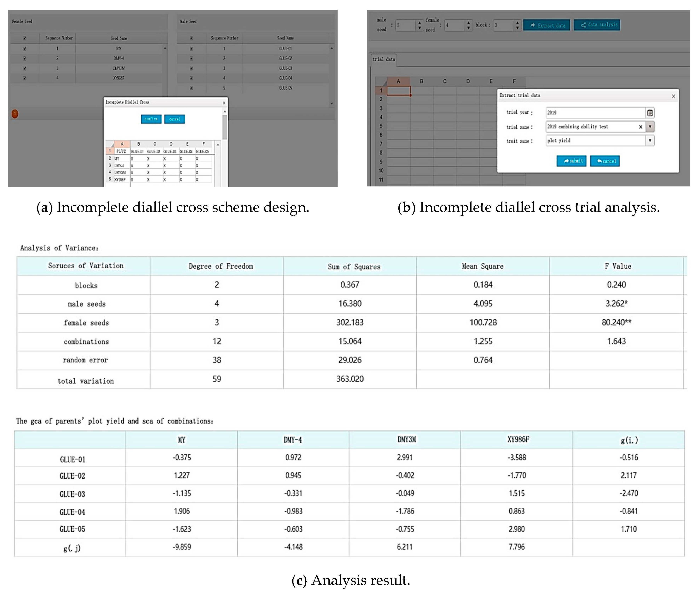This screenshot has width=700, height=591.
Task: Click the orange page 1 badge
Action: [x=15, y=114]
